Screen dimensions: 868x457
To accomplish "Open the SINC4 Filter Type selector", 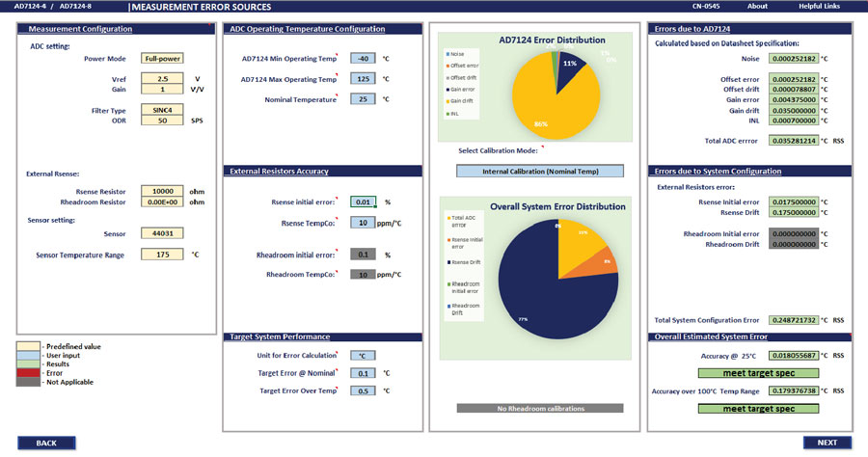I will click(x=162, y=110).
